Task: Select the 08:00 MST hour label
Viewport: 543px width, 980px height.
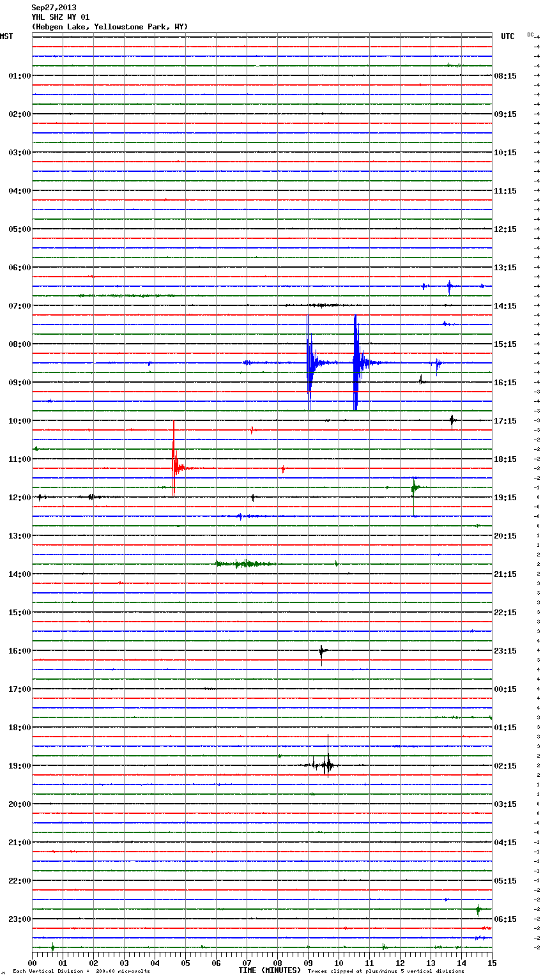Action: pos(19,344)
